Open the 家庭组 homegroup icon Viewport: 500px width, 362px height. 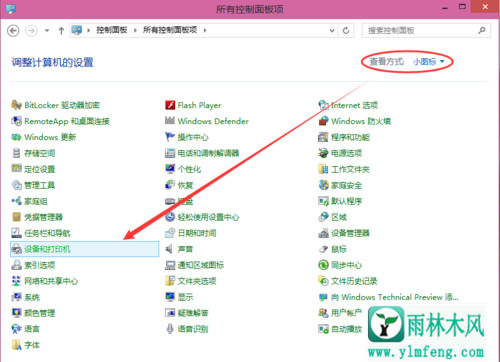coord(16,201)
